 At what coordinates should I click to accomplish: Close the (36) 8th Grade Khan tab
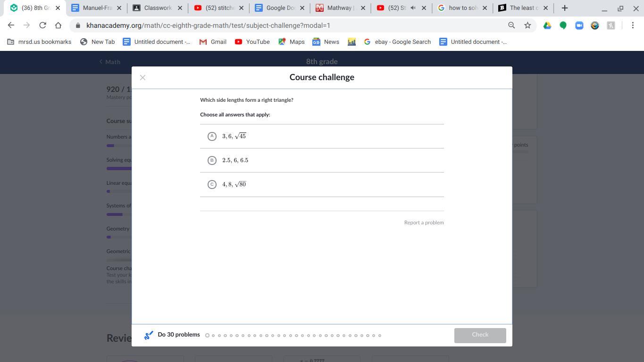(x=58, y=8)
